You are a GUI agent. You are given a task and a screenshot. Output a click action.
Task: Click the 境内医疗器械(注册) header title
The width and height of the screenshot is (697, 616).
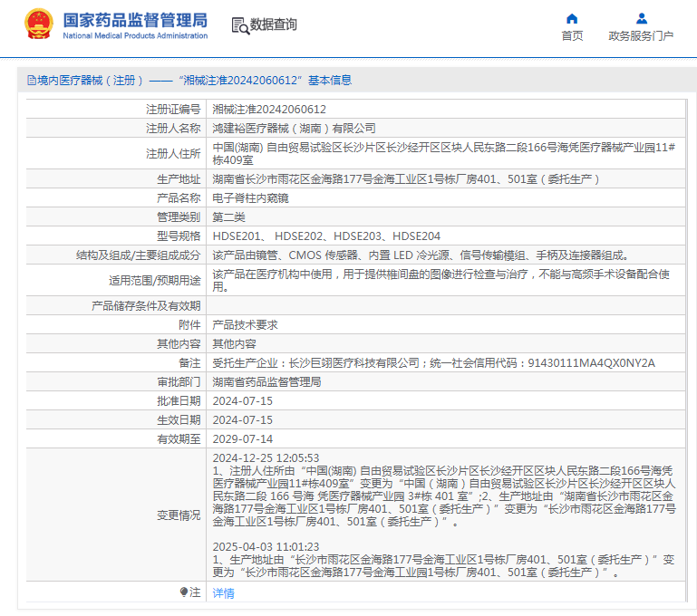pyautogui.click(x=91, y=80)
